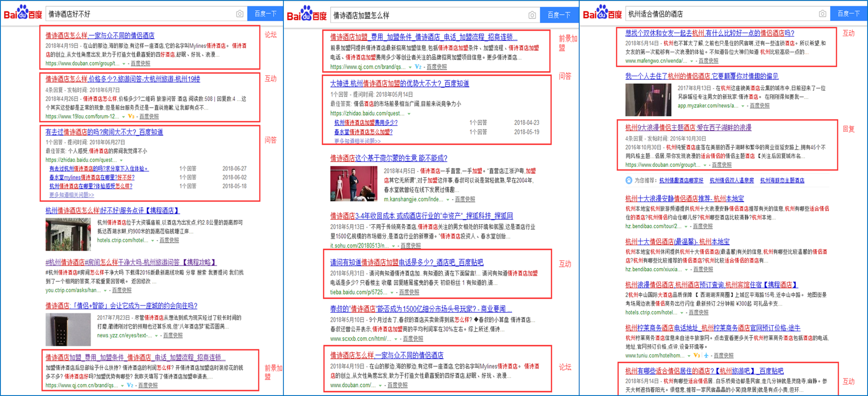The height and width of the screenshot is (396, 868).
Task: Expand dropdown arrow beside news.yzz.cn URL
Action: [156, 335]
